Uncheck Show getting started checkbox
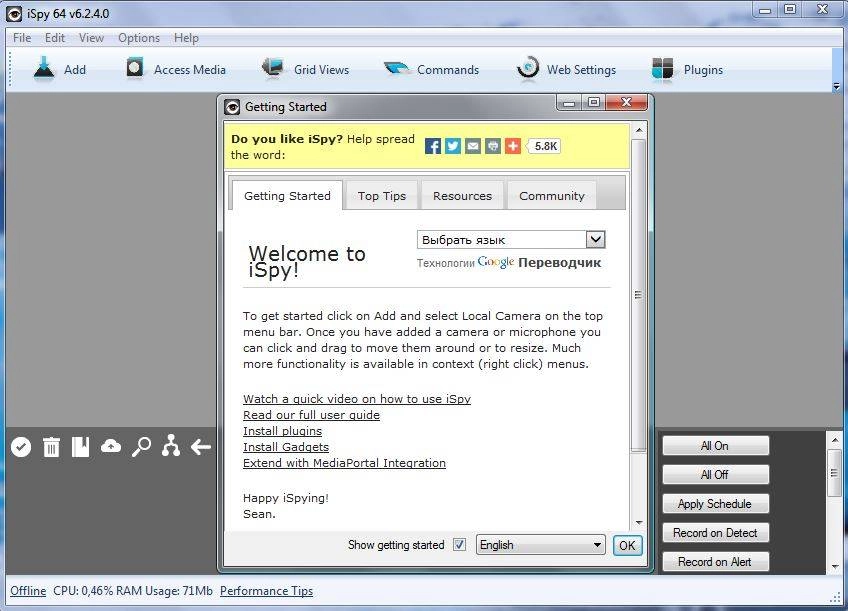The width and height of the screenshot is (848, 611). point(459,544)
